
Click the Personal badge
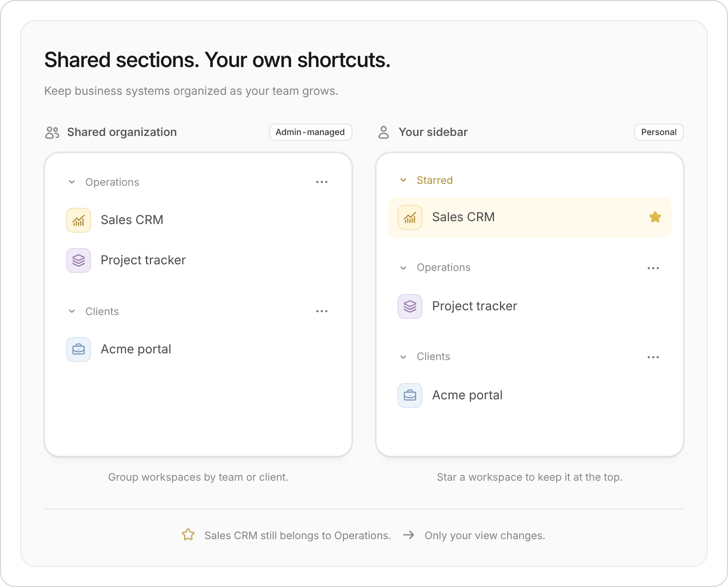pyautogui.click(x=659, y=132)
